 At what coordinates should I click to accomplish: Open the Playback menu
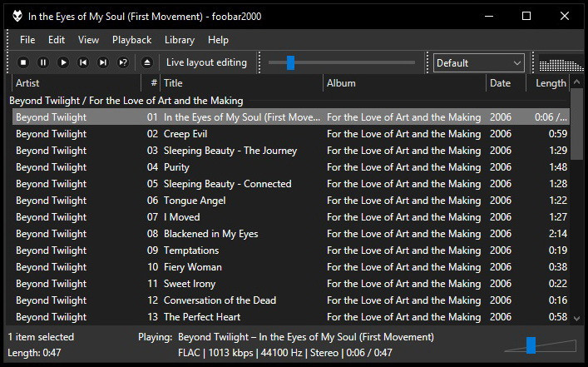[131, 39]
